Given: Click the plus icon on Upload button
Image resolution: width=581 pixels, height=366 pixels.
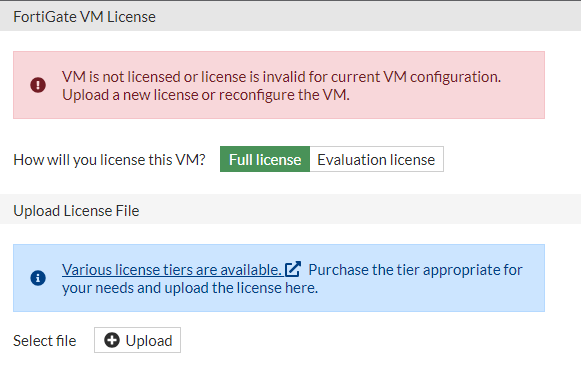Looking at the screenshot, I should (x=112, y=340).
